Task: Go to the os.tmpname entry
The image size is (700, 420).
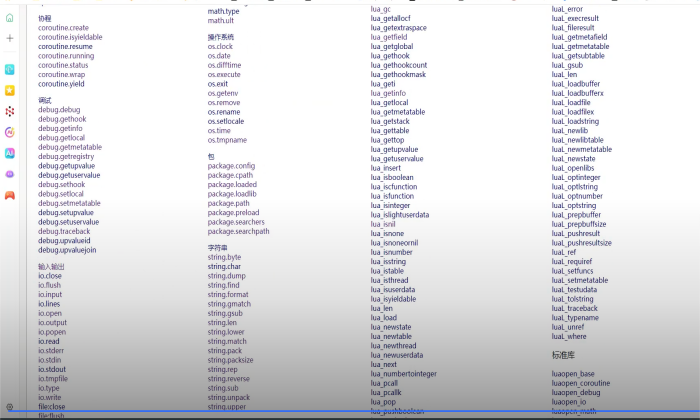Action: click(x=227, y=140)
